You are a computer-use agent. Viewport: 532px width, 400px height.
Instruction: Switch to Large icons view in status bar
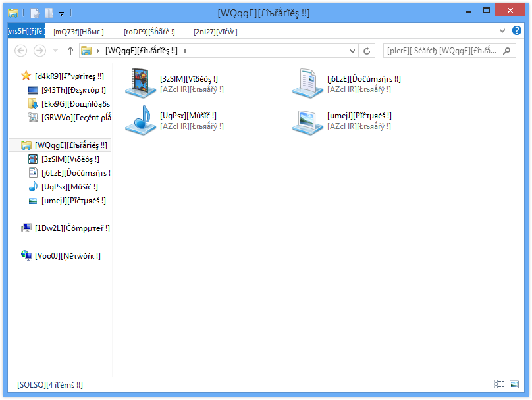[514, 384]
